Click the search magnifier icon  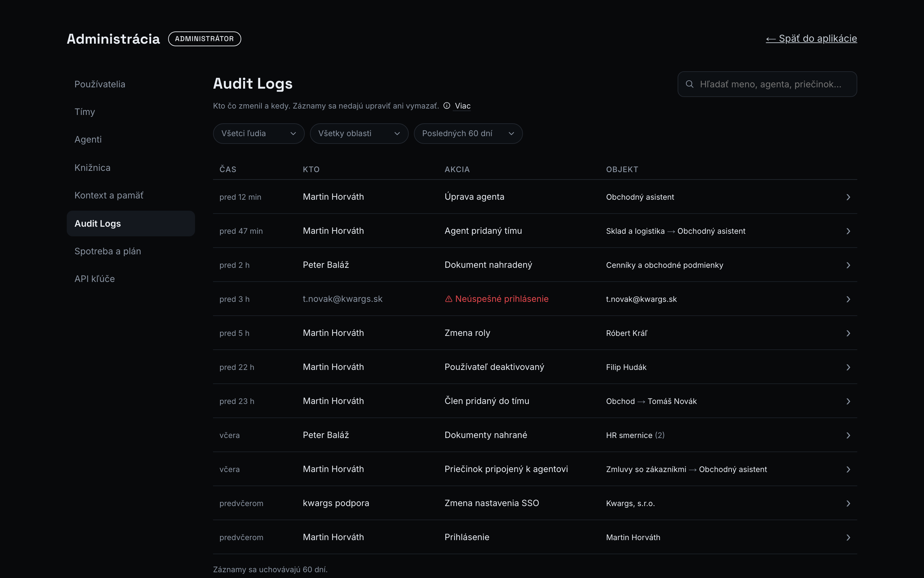point(689,84)
